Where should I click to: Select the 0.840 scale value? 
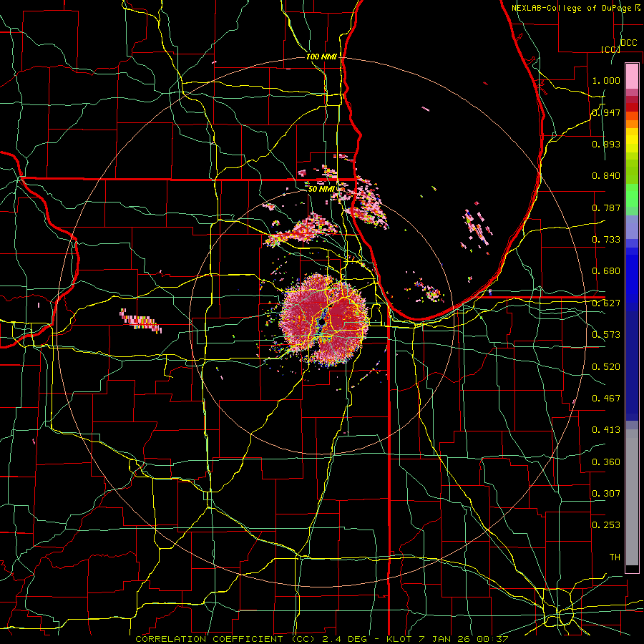606,176
